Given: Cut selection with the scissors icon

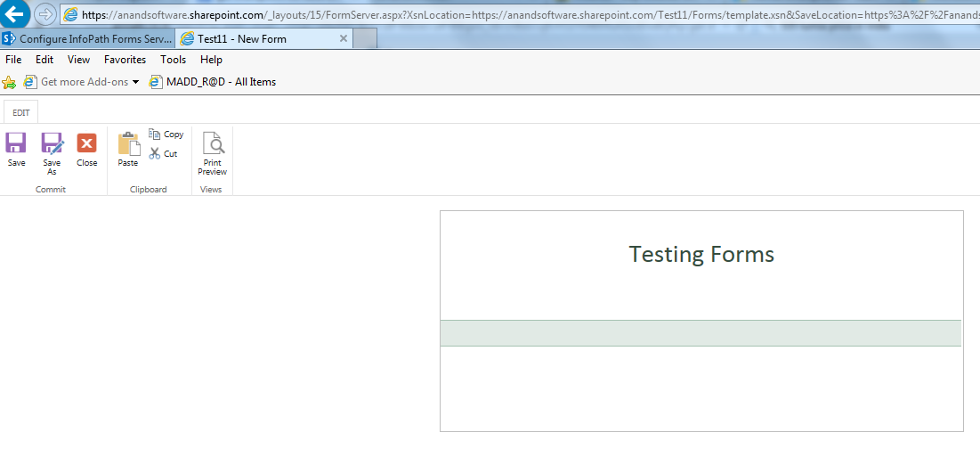Looking at the screenshot, I should (x=164, y=153).
